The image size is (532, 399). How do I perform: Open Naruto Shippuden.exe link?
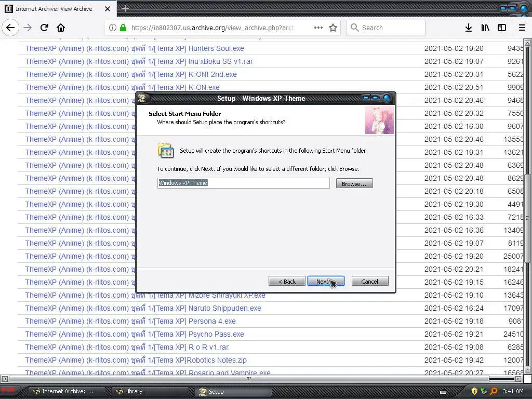pyautogui.click(x=143, y=308)
